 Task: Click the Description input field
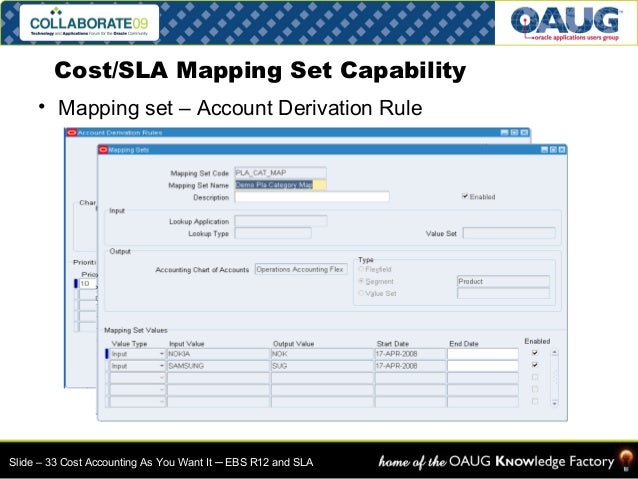tap(312, 197)
